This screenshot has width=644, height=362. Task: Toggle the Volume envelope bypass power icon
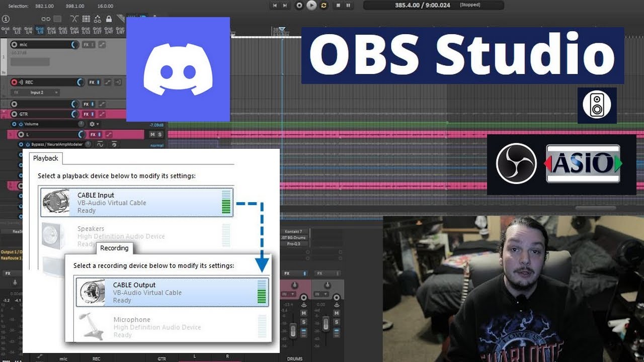tap(21, 124)
